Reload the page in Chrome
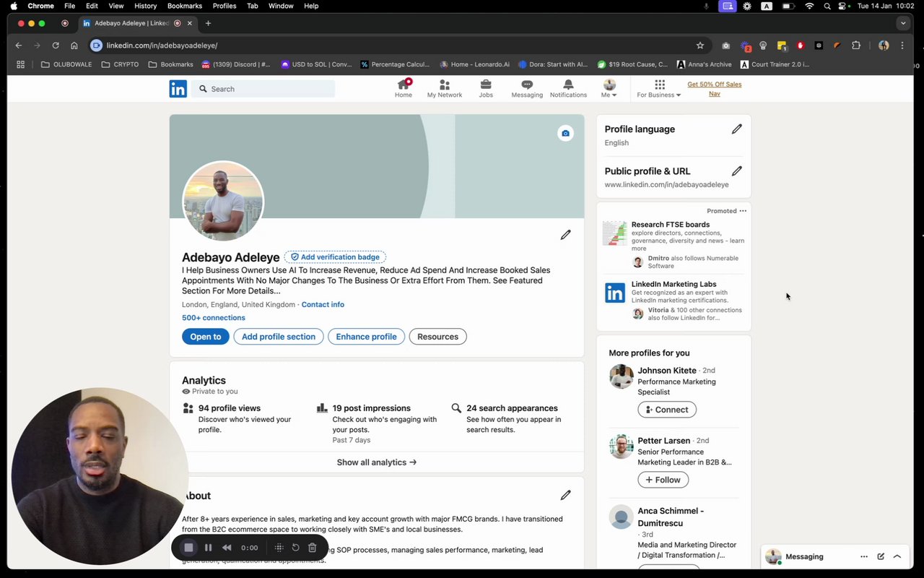Screen dimensions: 924x578 [56, 45]
